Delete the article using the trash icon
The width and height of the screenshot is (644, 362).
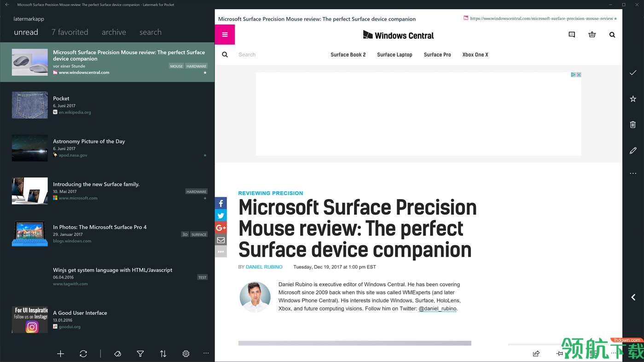(x=633, y=125)
